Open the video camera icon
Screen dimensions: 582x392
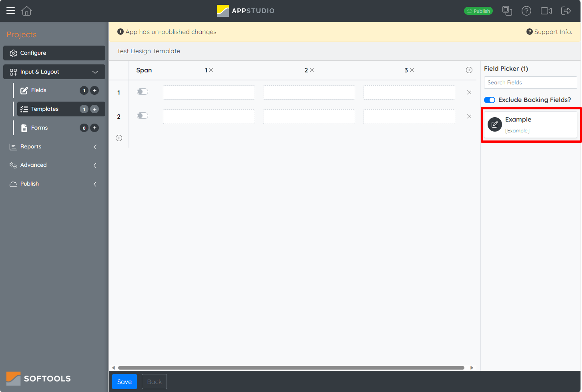pyautogui.click(x=546, y=11)
